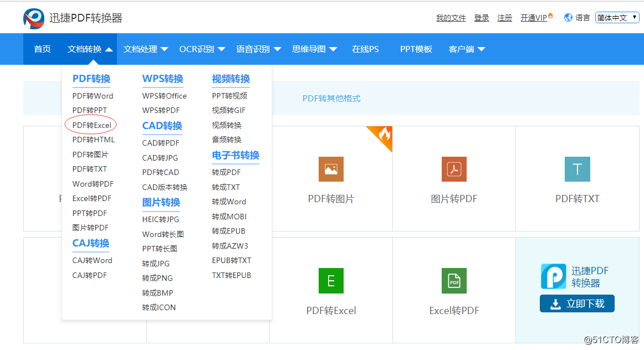Viewport: 644px width, 350px height.
Task: Select EPUB转TXT in the menu
Action: (232, 260)
